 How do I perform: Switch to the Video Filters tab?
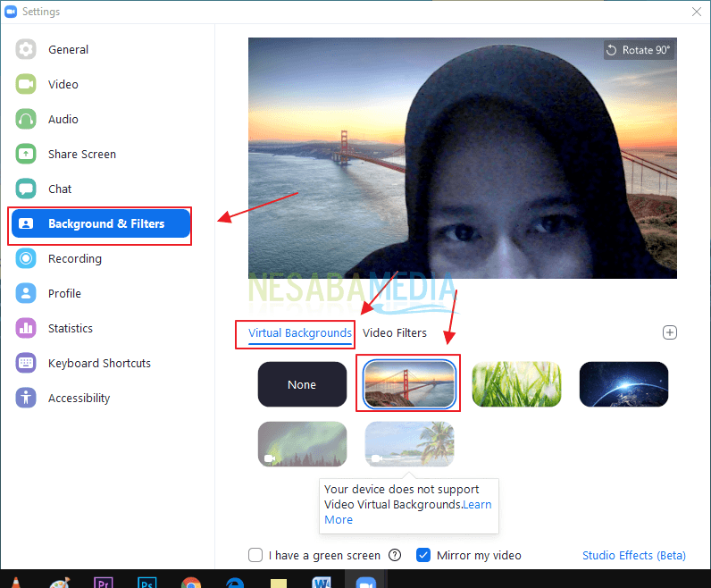[395, 333]
